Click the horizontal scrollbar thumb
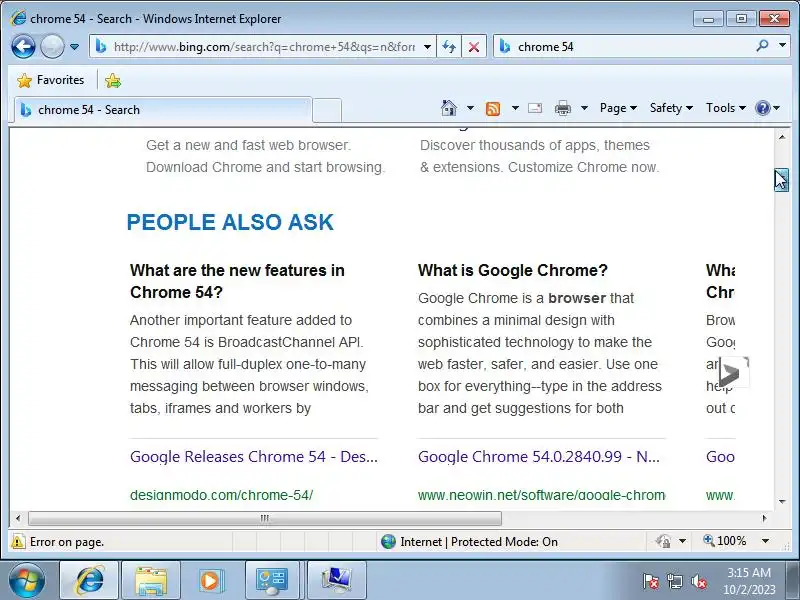The image size is (800, 600). click(x=265, y=518)
